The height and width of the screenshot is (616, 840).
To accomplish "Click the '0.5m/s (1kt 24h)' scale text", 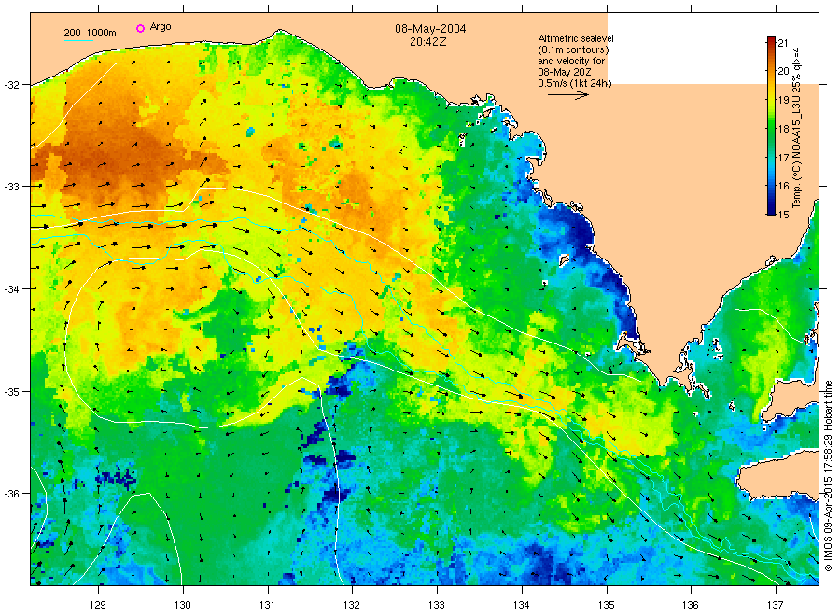I will pyautogui.click(x=575, y=83).
